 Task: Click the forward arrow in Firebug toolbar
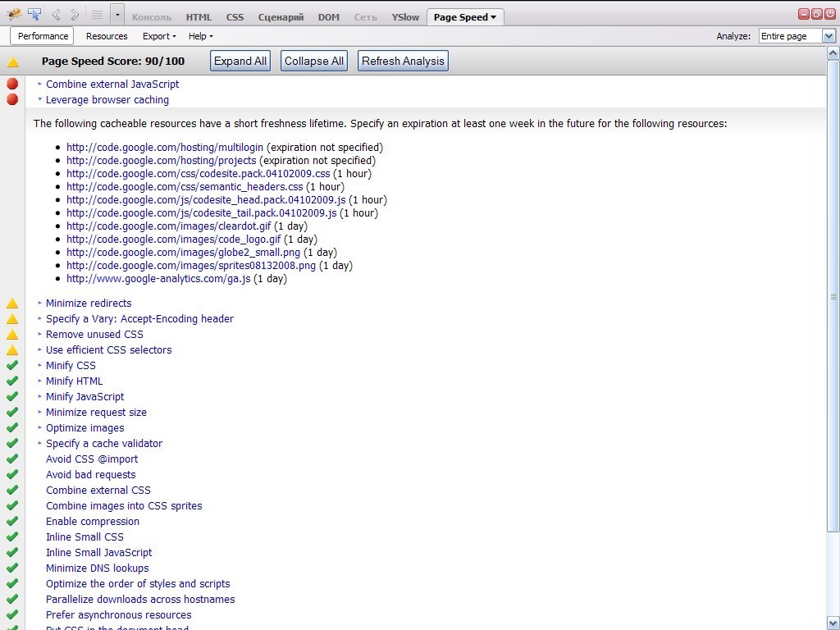pos(75,15)
